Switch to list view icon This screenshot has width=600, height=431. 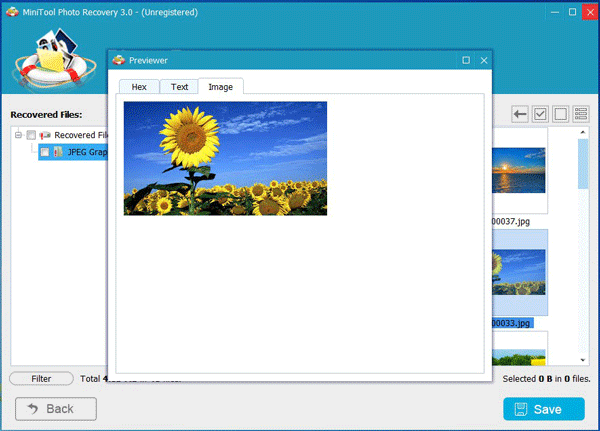pyautogui.click(x=580, y=114)
